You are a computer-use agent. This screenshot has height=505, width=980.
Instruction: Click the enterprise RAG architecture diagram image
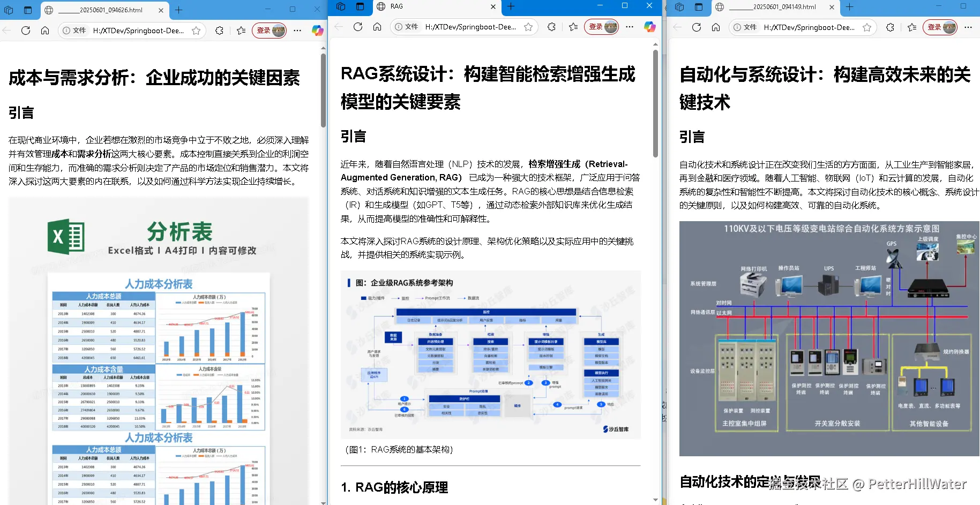491,355
